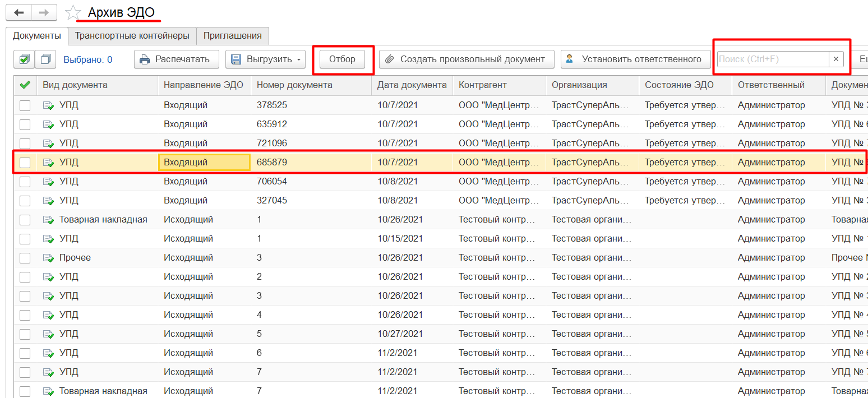
Task: Select the document number cell 706054
Action: click(x=311, y=182)
